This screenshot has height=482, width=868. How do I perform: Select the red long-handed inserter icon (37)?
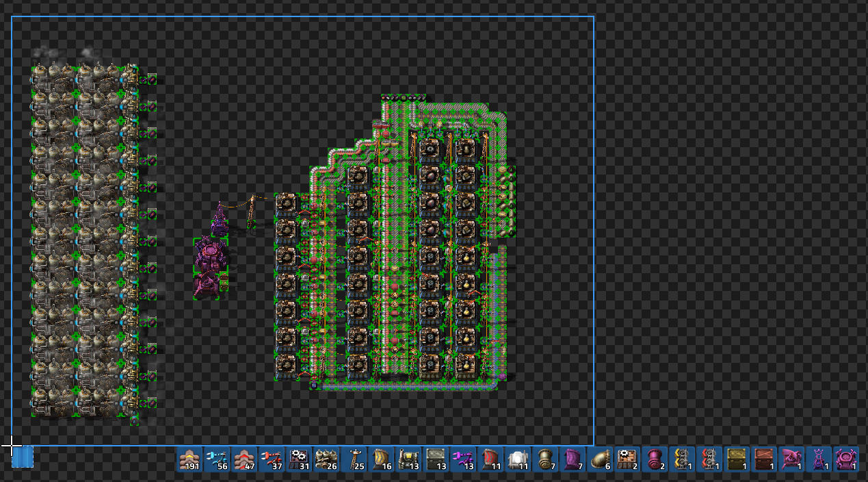click(271, 459)
